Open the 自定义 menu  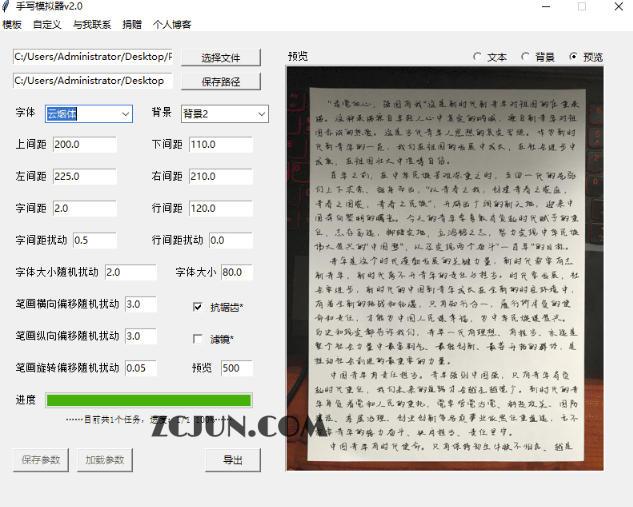[x=47, y=25]
